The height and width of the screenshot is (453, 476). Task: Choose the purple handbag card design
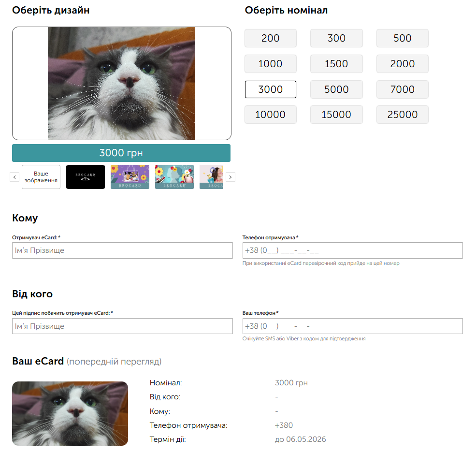pyautogui.click(x=130, y=177)
